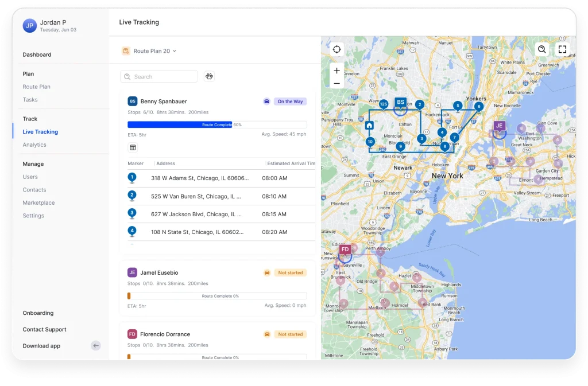Click the JE driver marker on map
The image size is (588, 386).
(x=499, y=126)
